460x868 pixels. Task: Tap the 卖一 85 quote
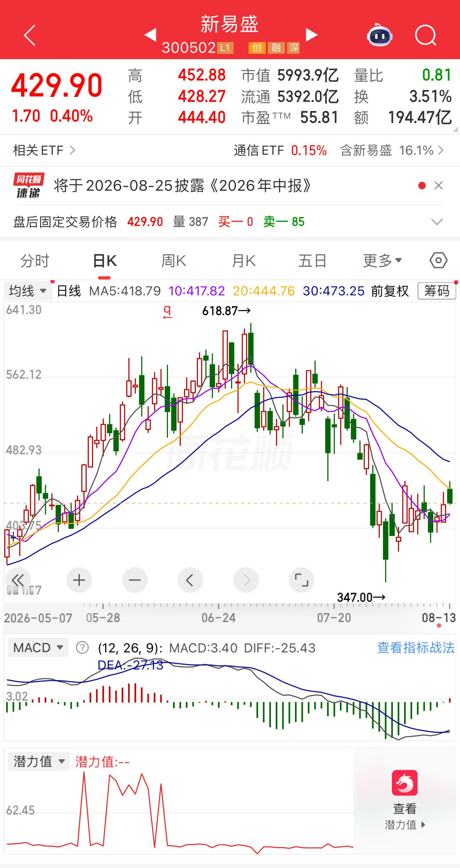284,222
